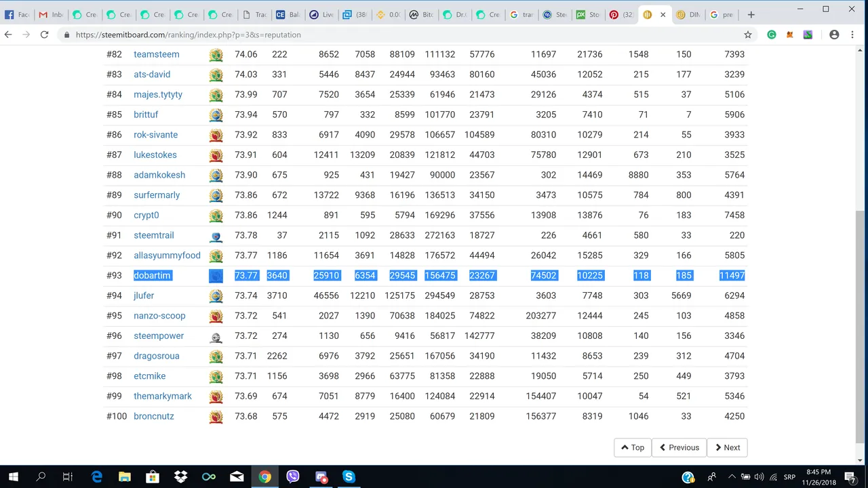Click badge icon in brittuf row

point(216,115)
